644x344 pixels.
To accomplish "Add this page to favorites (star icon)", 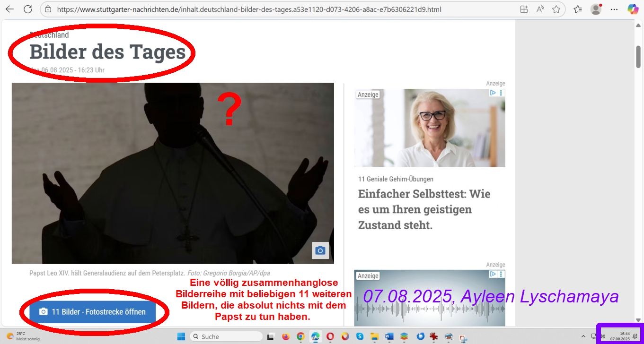I will tap(556, 9).
